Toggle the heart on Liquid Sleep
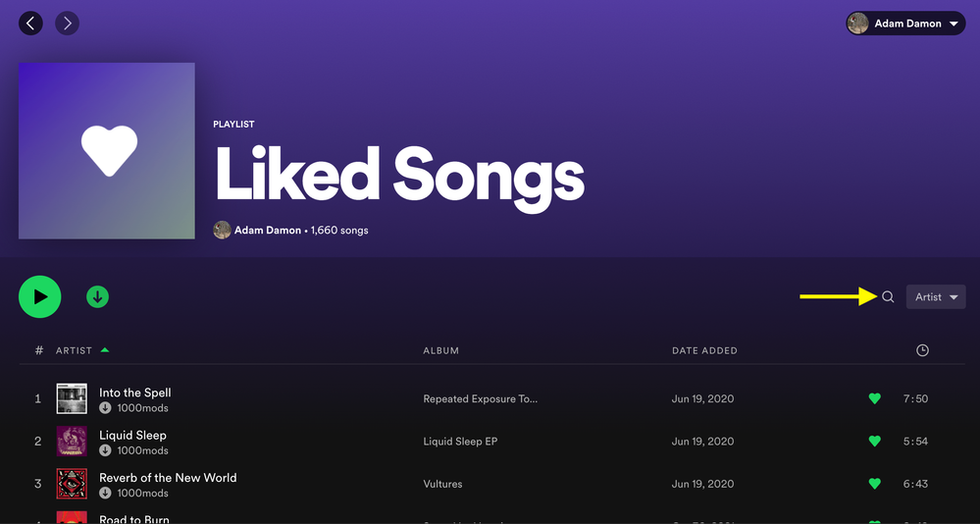Viewport: 980px width, 524px height. point(874,442)
